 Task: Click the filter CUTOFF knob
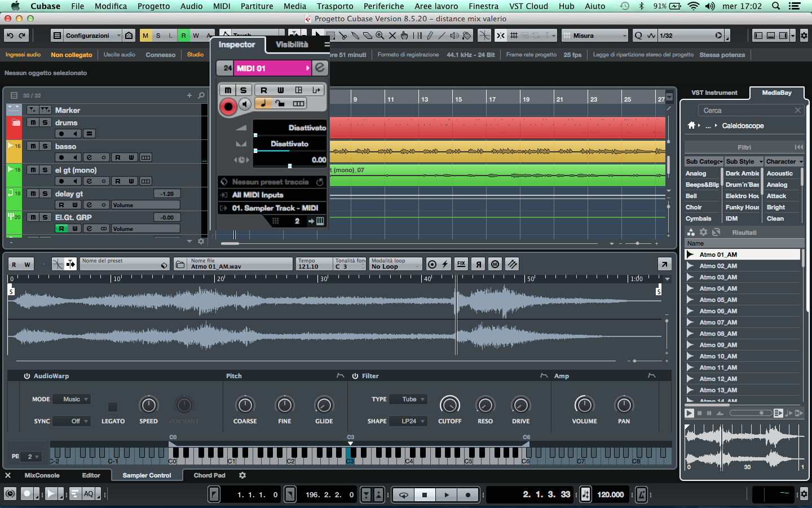[449, 405]
